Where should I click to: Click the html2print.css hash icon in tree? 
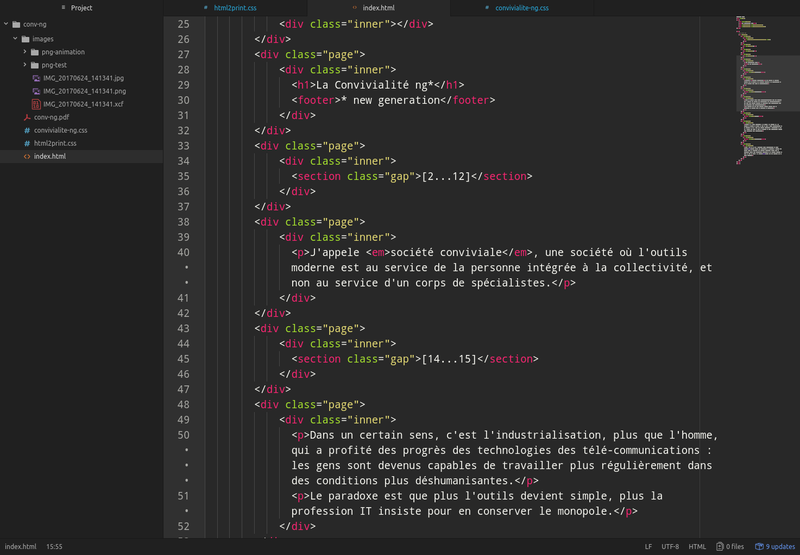(27, 143)
